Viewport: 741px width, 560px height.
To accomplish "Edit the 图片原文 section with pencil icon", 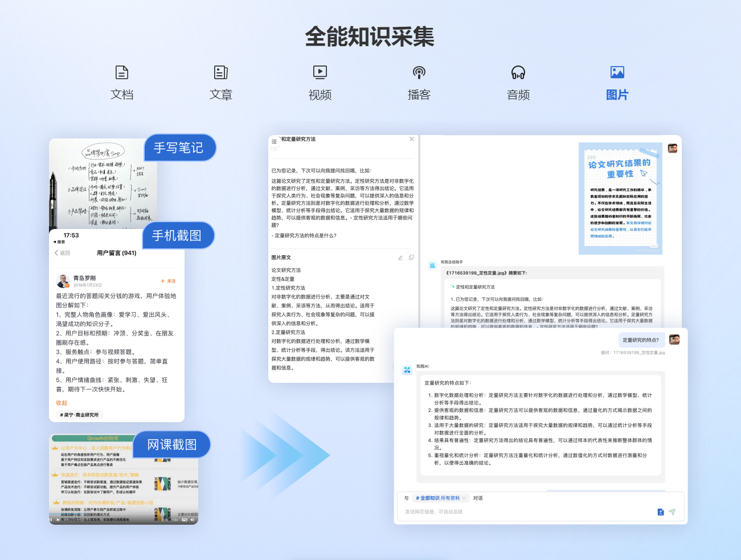I will (400, 257).
